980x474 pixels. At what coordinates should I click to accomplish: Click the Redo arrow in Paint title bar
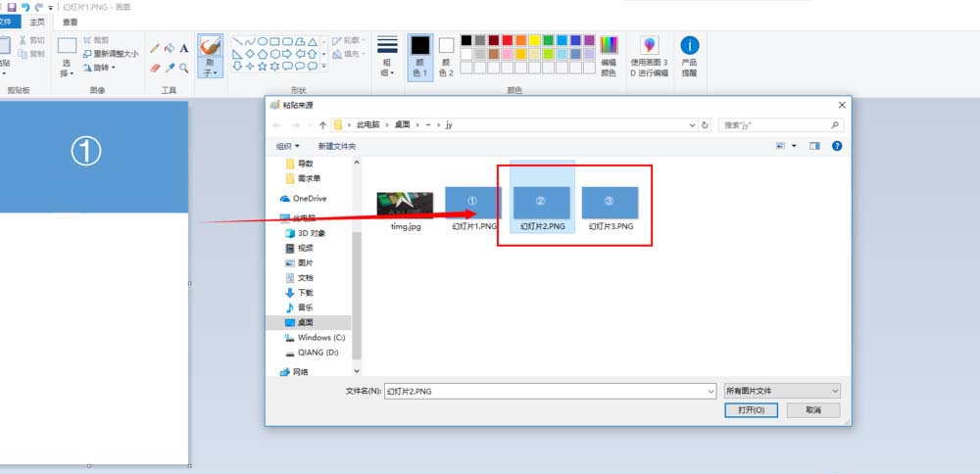[x=39, y=7]
